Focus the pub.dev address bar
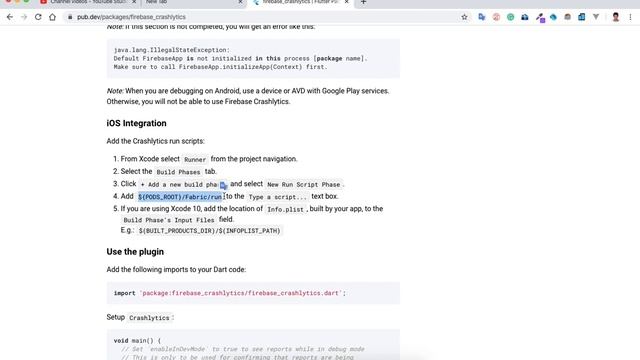The image size is (640, 360). coord(261,17)
